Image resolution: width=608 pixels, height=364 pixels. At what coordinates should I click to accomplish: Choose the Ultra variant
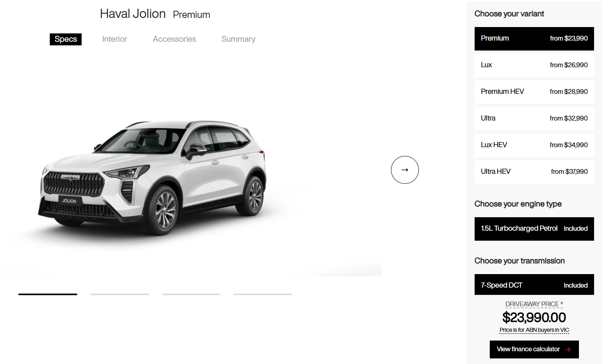(x=534, y=119)
